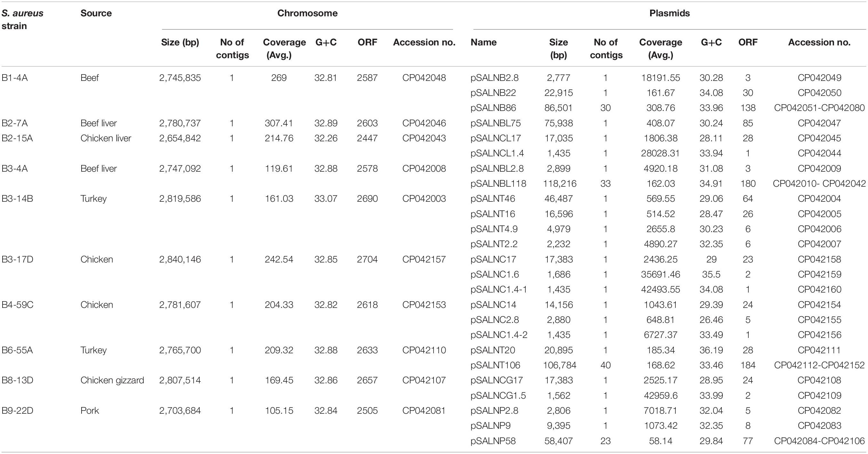Viewport: 868px width, 454px height.
Task: Select accession range CP042112-CP042152
Action: 819,365
